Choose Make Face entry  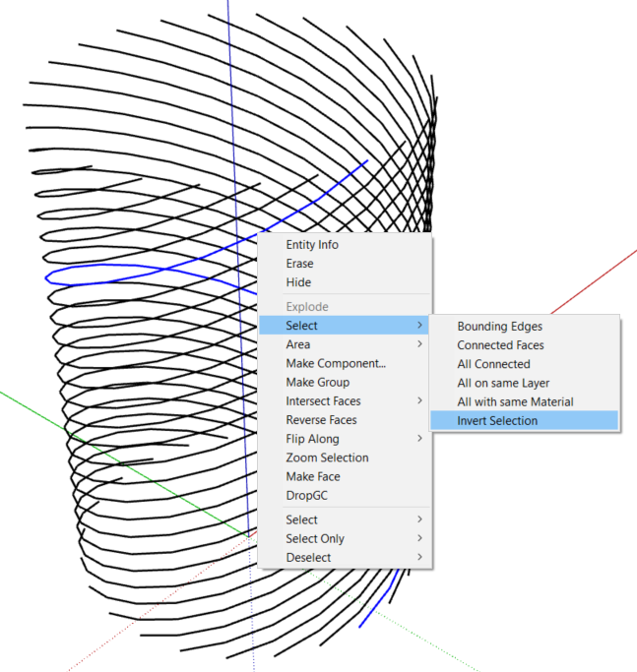tap(345, 476)
